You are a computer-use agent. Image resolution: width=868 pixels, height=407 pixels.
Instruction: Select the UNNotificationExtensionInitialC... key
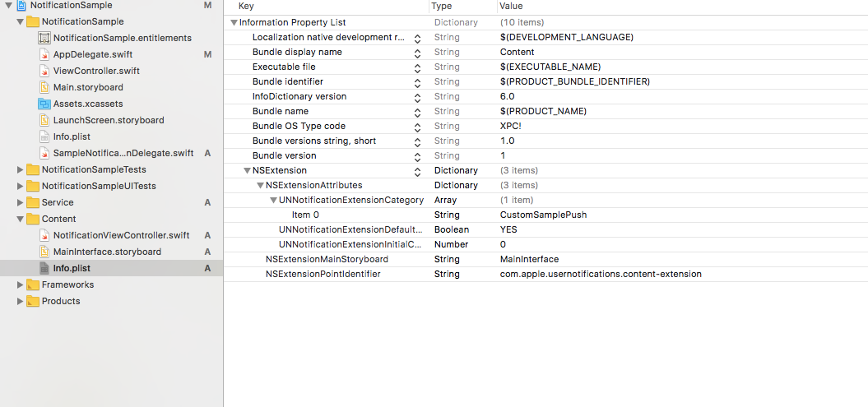click(350, 244)
